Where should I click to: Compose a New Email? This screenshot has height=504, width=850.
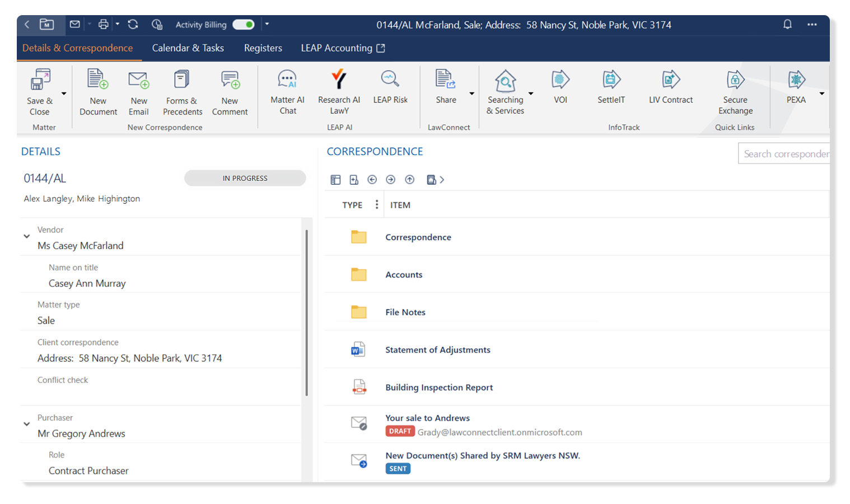138,92
